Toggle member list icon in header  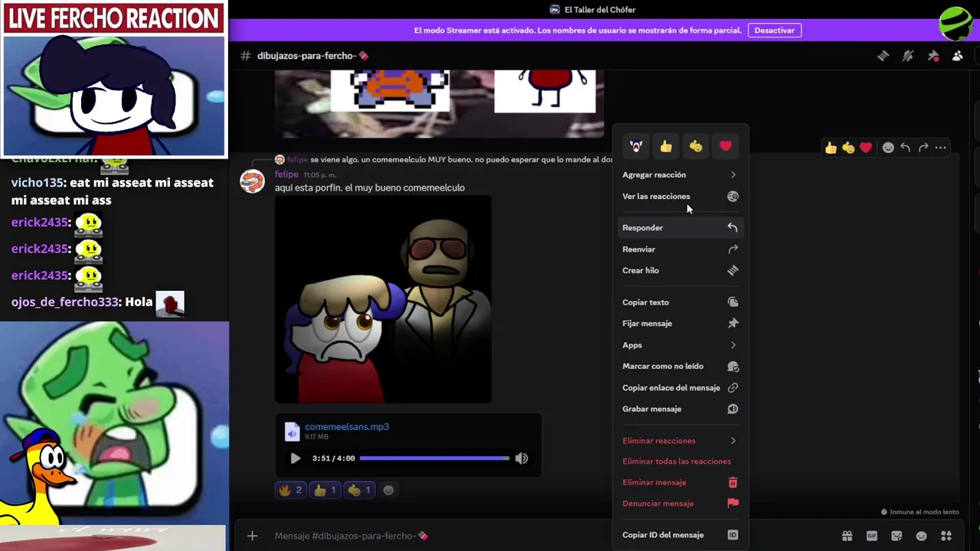957,56
